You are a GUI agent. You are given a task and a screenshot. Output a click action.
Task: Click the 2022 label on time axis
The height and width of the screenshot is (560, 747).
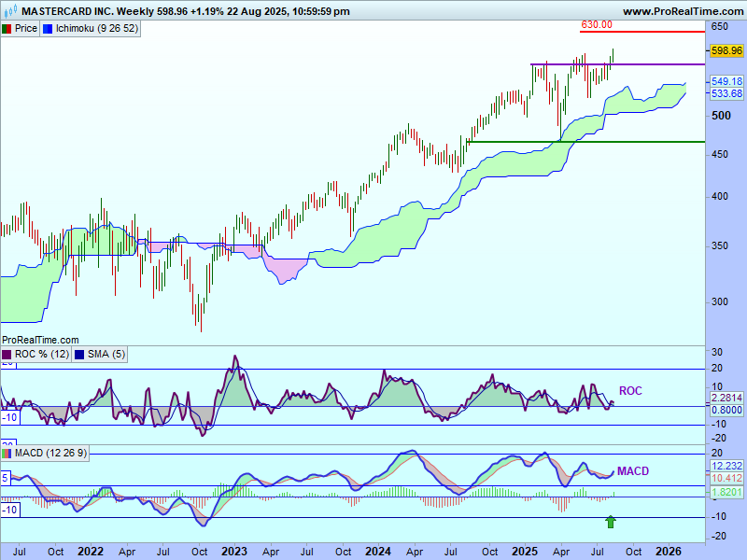tap(91, 552)
